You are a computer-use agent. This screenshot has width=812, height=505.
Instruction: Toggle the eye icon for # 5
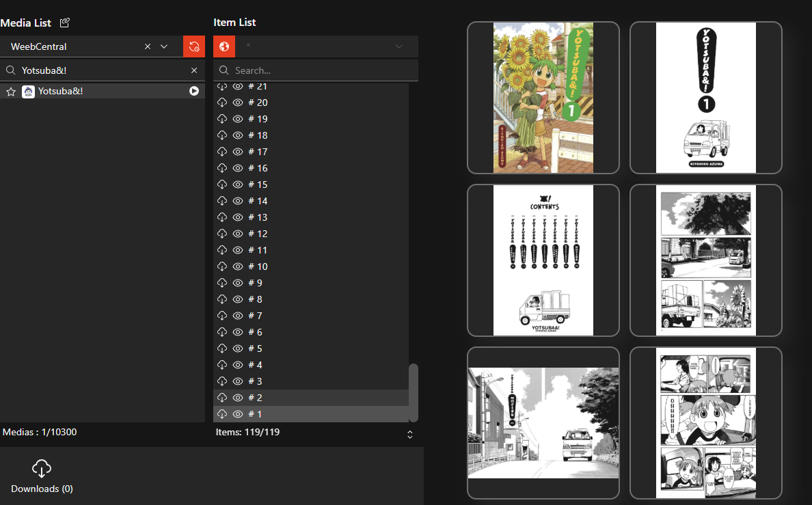[238, 349]
